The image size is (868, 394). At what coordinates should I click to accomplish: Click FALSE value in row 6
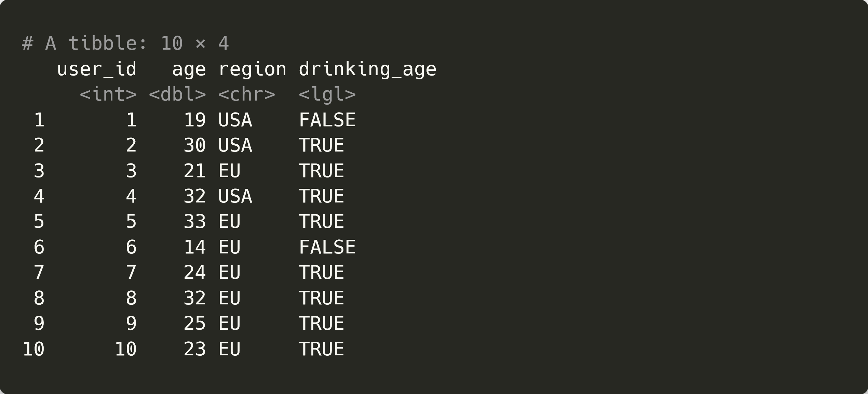click(327, 247)
